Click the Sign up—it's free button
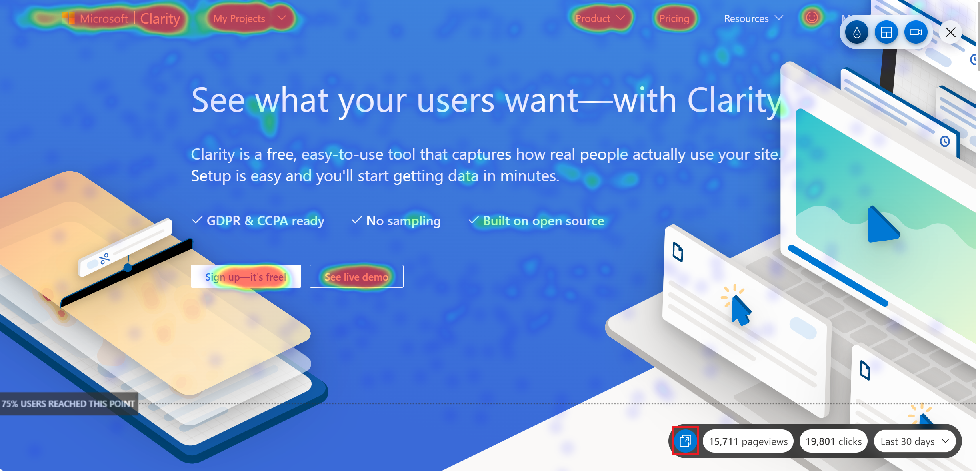 [246, 277]
